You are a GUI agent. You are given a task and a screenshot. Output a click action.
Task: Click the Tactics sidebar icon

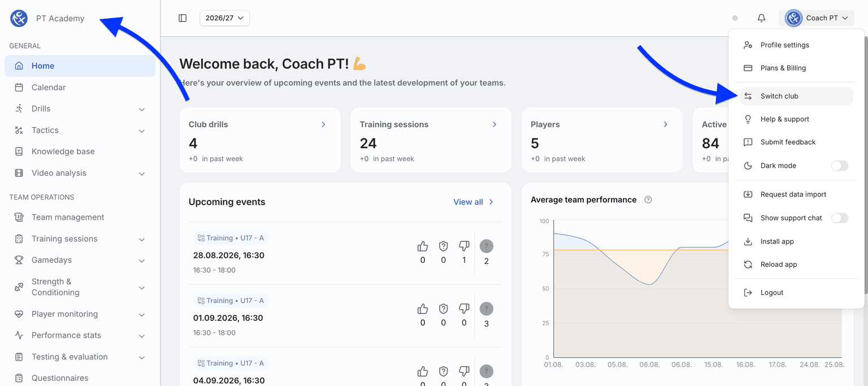point(19,130)
